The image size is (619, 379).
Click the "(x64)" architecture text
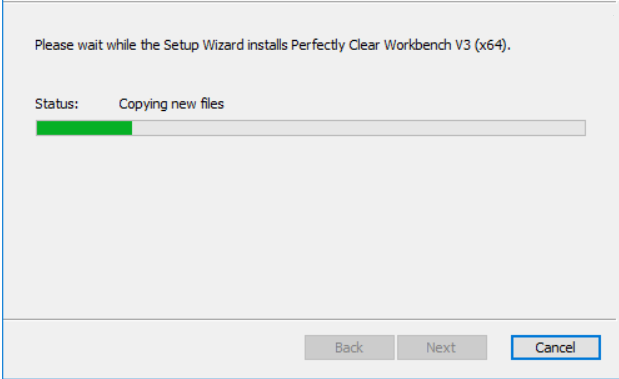point(490,45)
